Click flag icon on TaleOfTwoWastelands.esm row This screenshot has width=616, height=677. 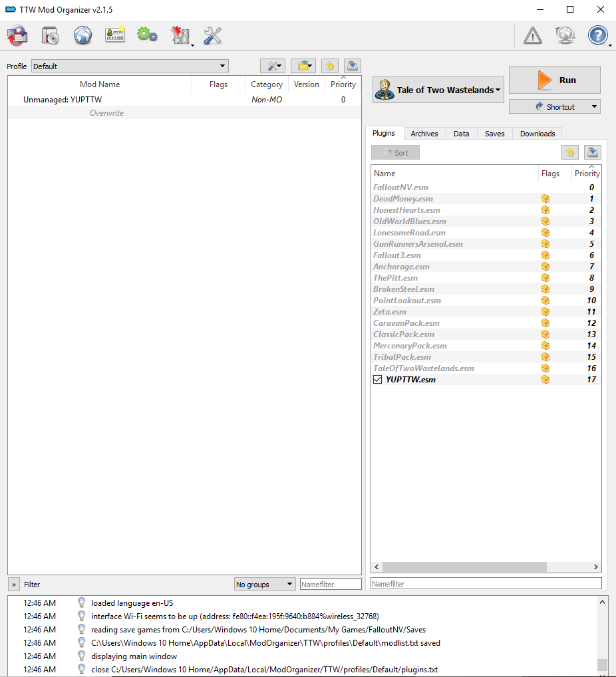point(545,368)
